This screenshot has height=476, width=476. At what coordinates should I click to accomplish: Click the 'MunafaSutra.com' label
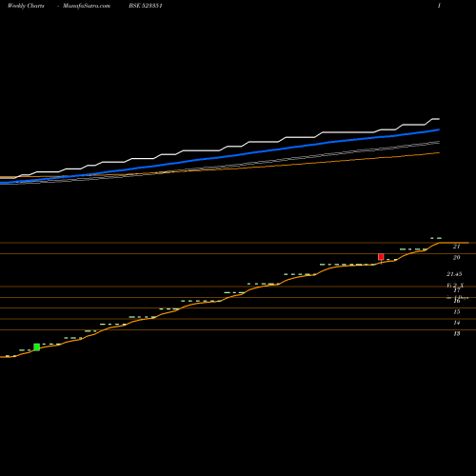(x=87, y=6)
